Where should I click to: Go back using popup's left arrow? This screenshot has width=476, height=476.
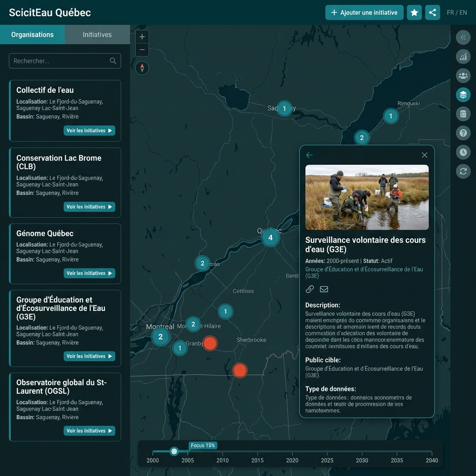tap(309, 155)
